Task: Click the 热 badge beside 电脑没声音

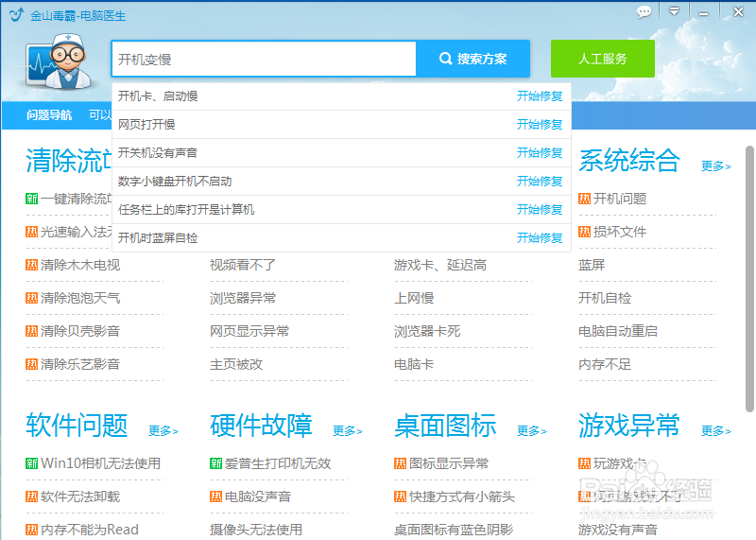Action: pyautogui.click(x=216, y=496)
